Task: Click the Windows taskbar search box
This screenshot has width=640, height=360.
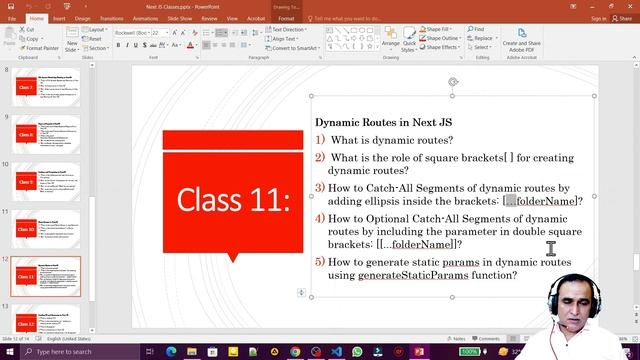Action: click(80, 351)
